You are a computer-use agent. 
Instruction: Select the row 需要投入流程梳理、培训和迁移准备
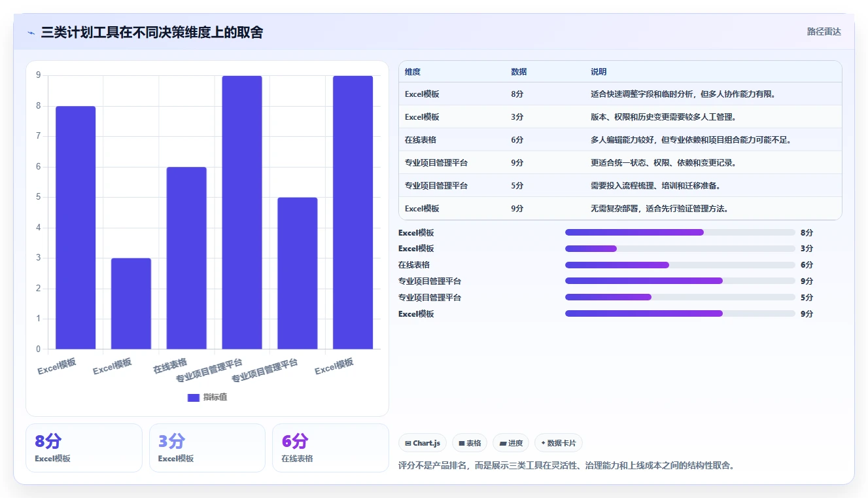coord(620,185)
